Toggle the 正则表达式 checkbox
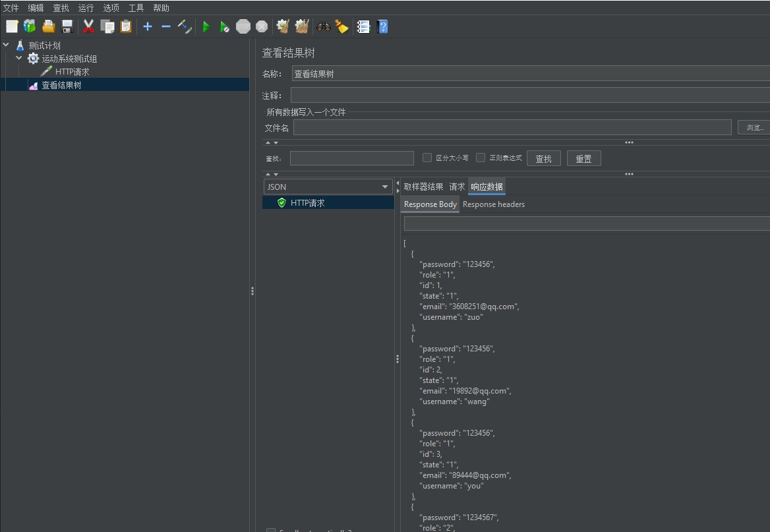Image resolution: width=770 pixels, height=532 pixels. pos(481,158)
